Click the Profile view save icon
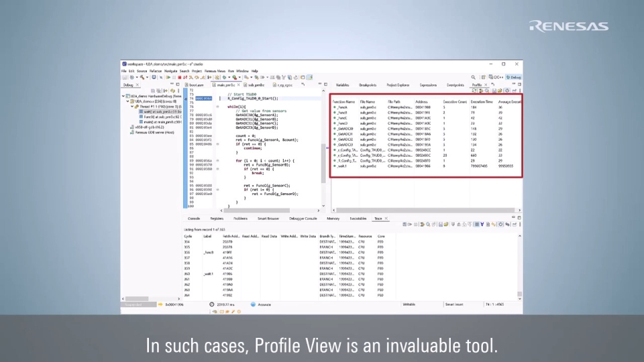Viewport: 644px width, 362px height. 494,90
